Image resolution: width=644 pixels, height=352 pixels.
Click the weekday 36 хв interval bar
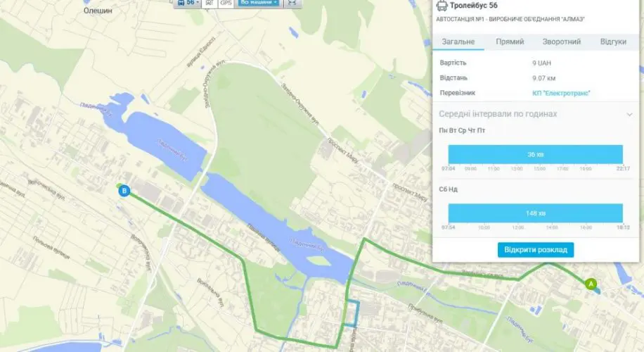[x=535, y=154]
